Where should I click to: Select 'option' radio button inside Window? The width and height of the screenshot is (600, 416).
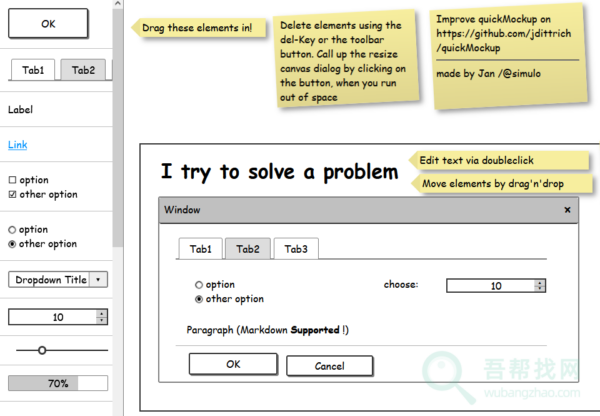coord(199,285)
